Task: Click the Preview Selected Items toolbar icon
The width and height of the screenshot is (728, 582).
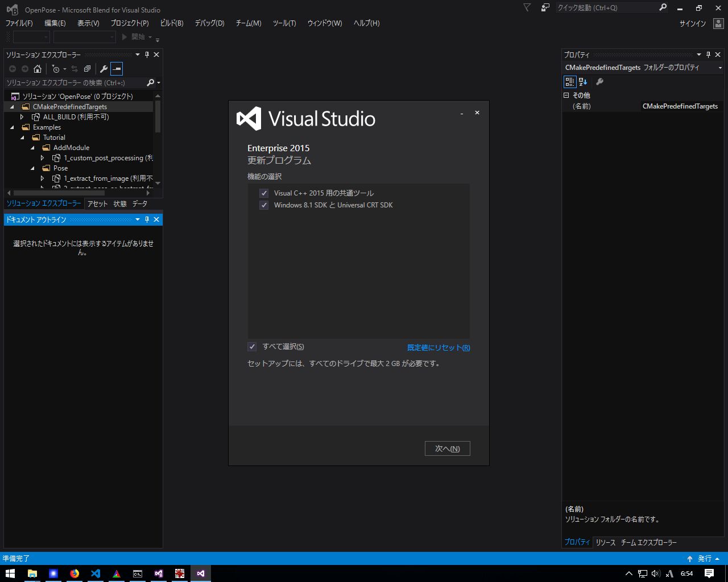Action: tap(117, 69)
